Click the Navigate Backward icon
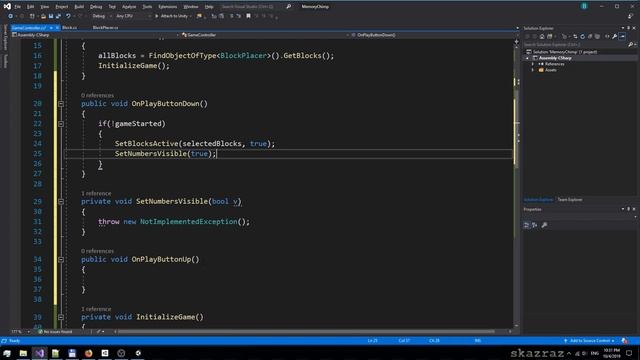The width and height of the screenshot is (640, 360). (10, 16)
